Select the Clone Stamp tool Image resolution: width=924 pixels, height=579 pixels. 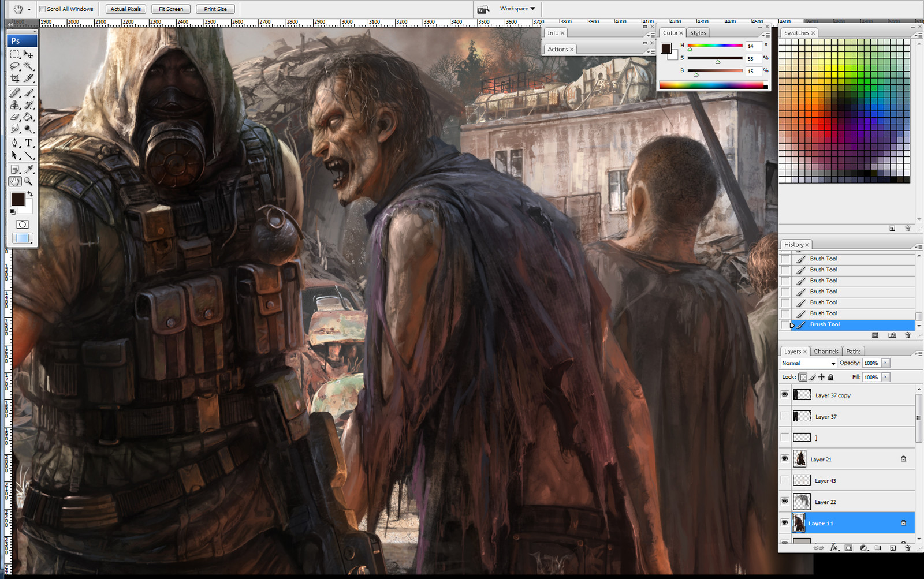(15, 105)
